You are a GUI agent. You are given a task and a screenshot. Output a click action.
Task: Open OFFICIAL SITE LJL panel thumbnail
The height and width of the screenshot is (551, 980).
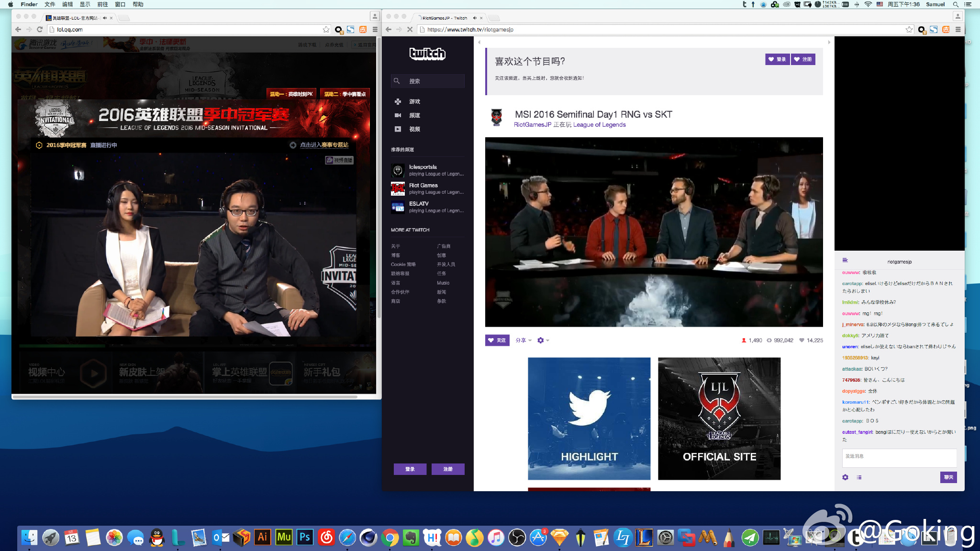click(719, 419)
